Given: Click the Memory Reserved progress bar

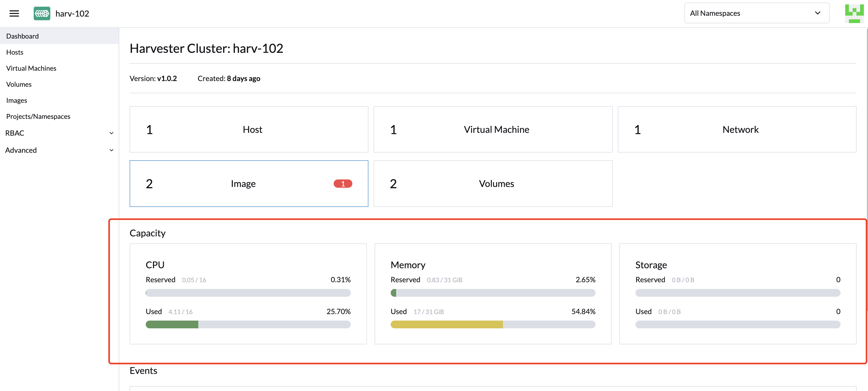Looking at the screenshot, I should pyautogui.click(x=493, y=293).
